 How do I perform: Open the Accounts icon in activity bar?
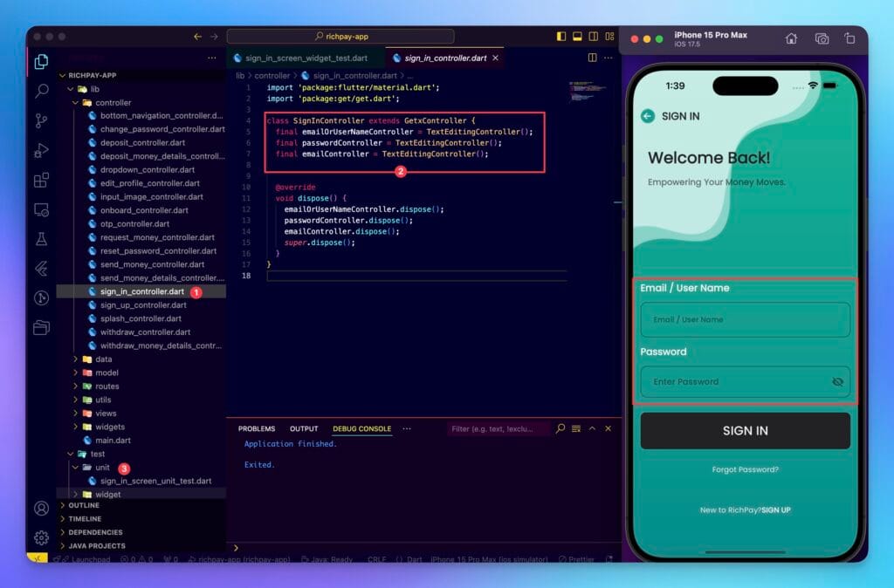pyautogui.click(x=41, y=508)
